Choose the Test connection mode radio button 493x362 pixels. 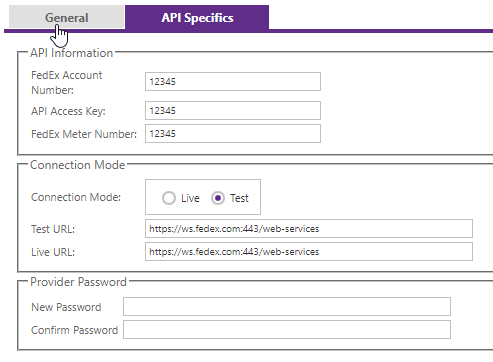[218, 198]
